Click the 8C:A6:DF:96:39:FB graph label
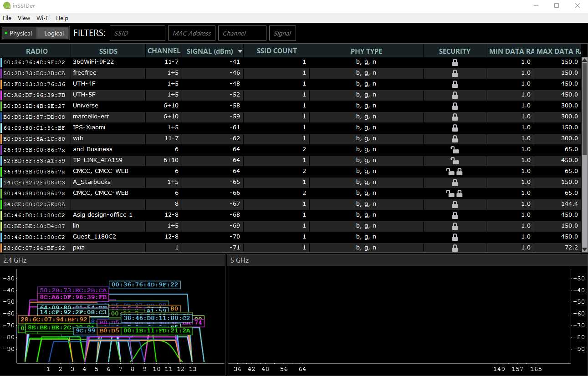Viewport: 588px width, 376px height. (73, 297)
